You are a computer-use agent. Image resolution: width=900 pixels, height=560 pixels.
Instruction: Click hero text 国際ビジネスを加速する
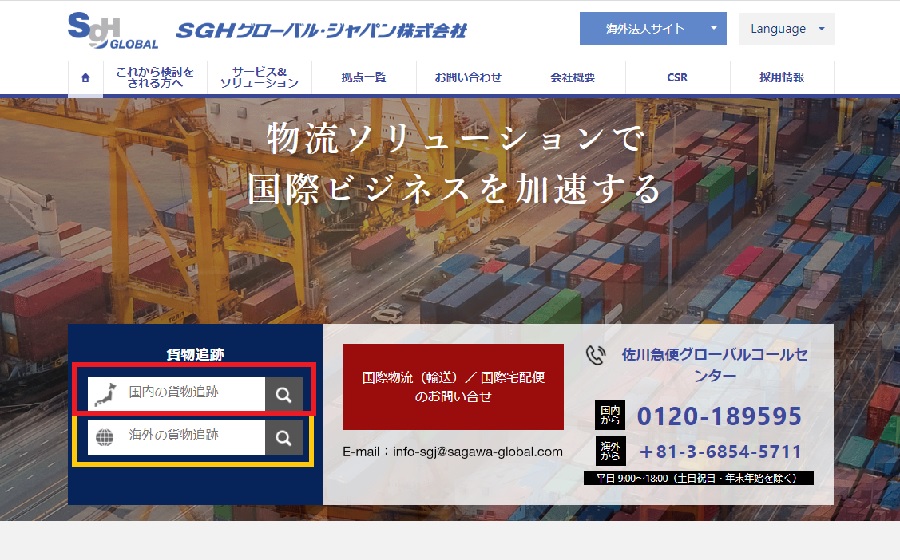(454, 189)
